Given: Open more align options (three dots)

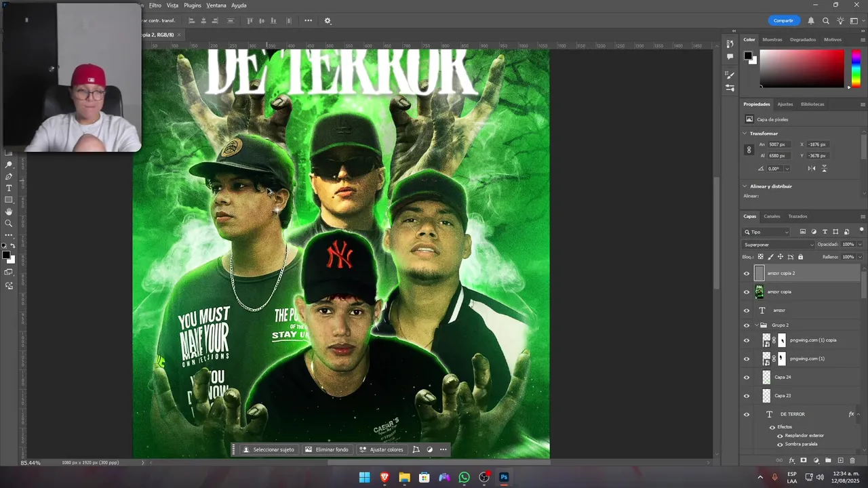Looking at the screenshot, I should (308, 21).
